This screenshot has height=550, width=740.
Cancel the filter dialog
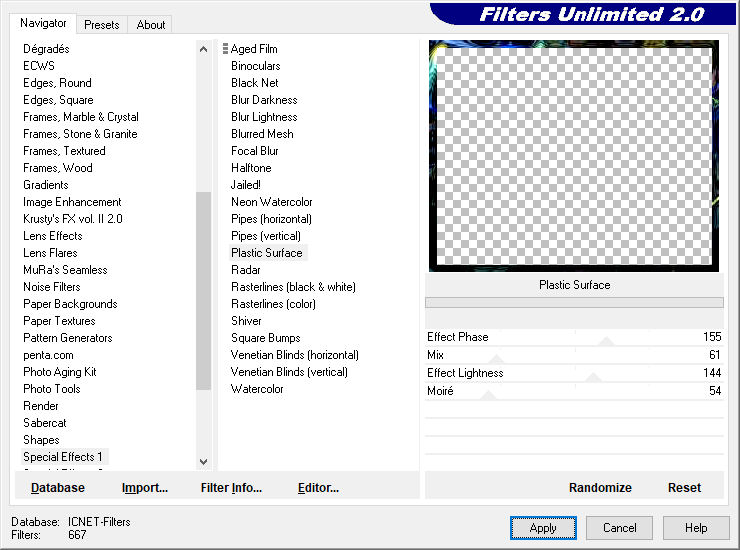click(620, 528)
